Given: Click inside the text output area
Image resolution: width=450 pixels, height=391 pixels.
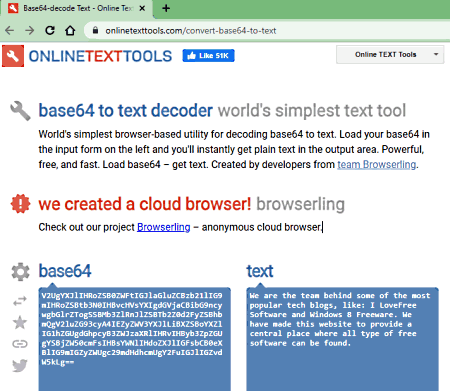Looking at the screenshot, I should [x=342, y=339].
